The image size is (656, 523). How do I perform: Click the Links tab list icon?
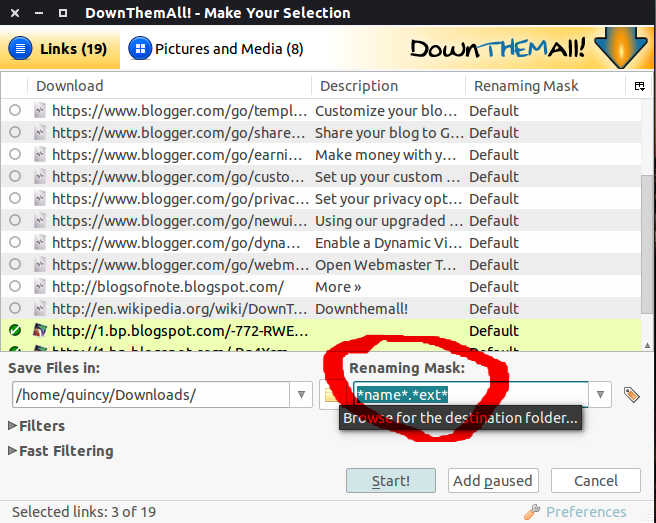(x=20, y=49)
